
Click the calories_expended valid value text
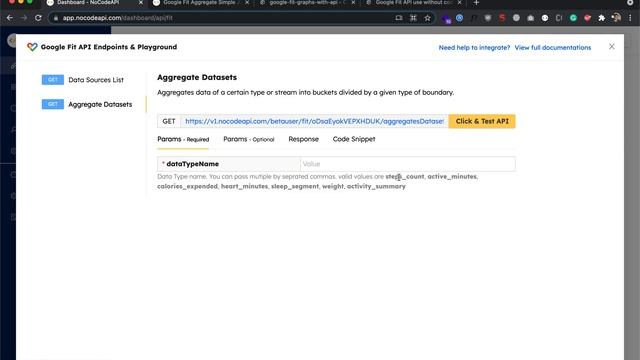187,186
